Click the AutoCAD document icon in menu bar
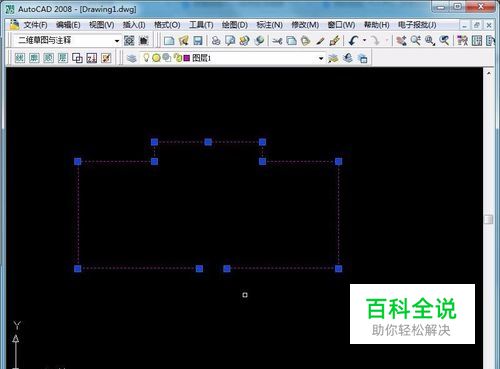 tap(14, 25)
